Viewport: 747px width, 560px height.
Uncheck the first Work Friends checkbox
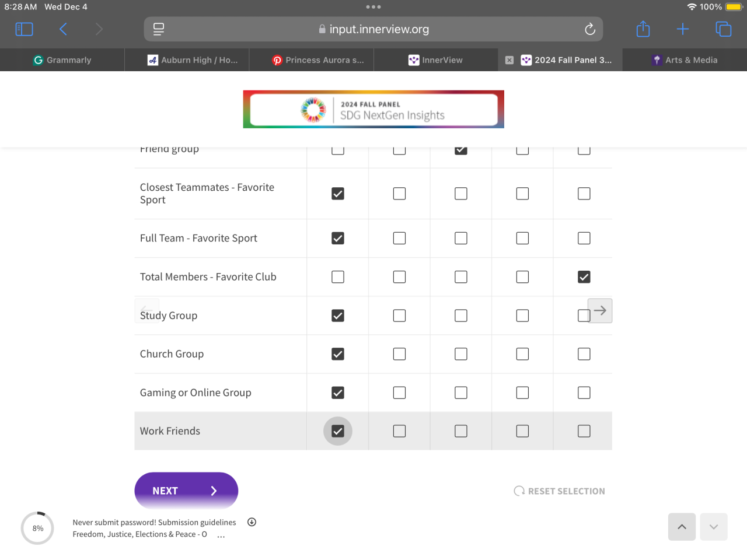point(338,431)
